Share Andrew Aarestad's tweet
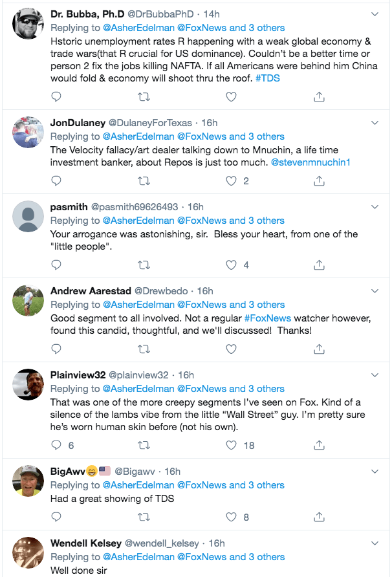 pos(318,349)
